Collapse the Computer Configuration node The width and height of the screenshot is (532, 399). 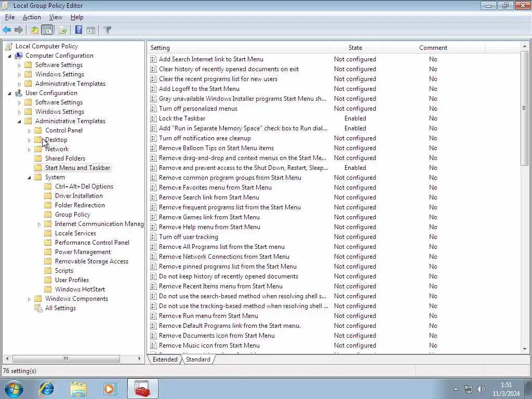9,56
